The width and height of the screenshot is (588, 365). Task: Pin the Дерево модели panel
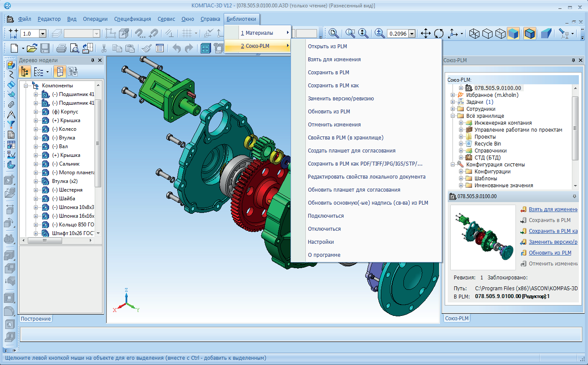click(92, 60)
